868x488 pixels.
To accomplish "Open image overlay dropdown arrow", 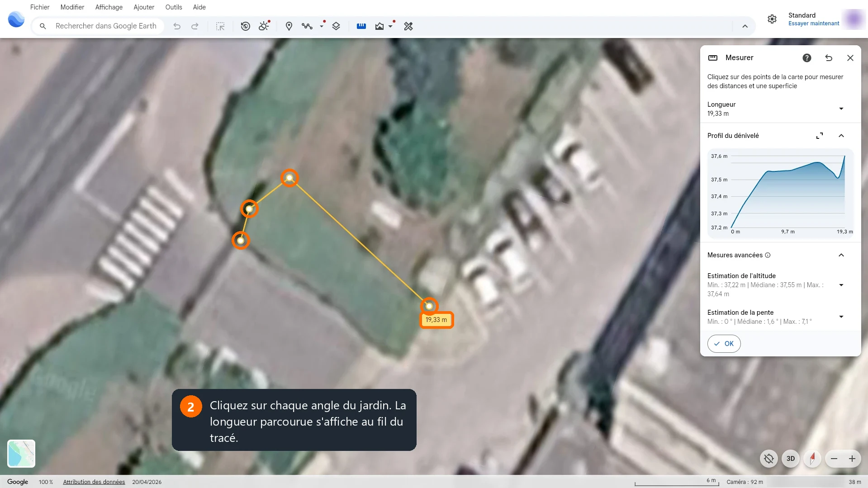I will pos(390,26).
